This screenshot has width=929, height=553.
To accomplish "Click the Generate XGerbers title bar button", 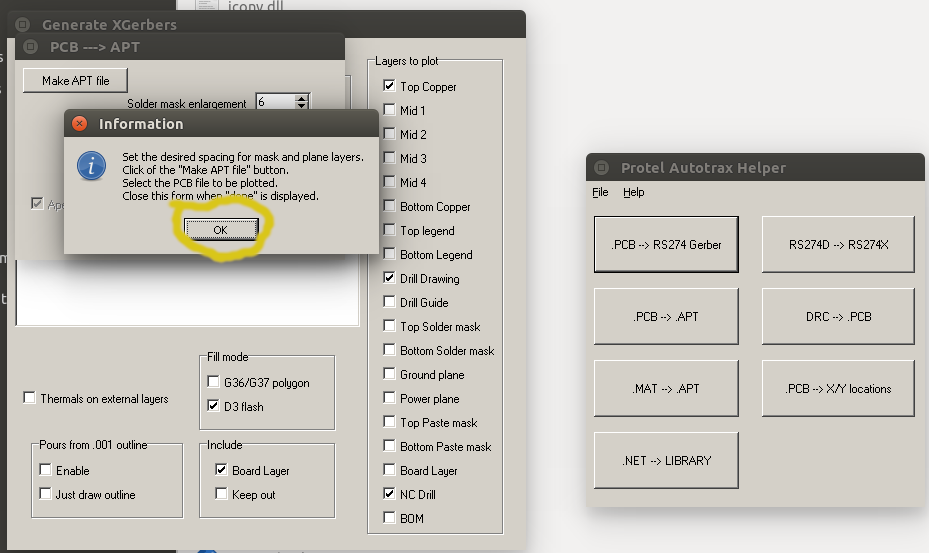I will (23, 24).
